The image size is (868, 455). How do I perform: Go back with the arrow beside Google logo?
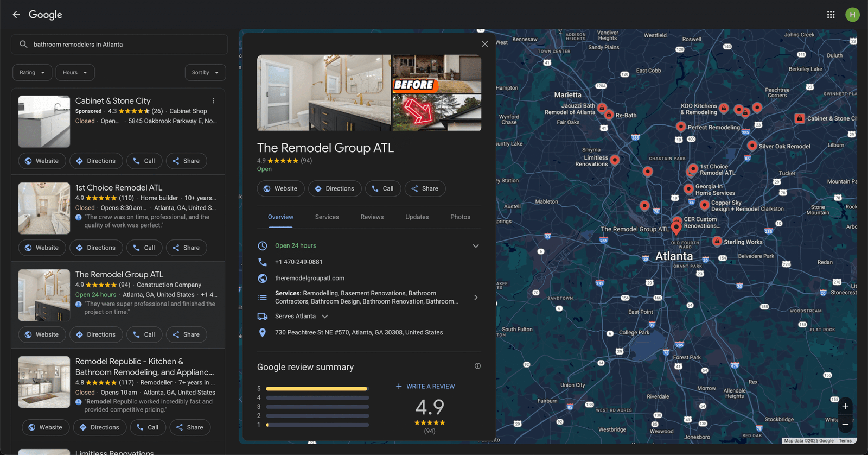pyautogui.click(x=16, y=15)
